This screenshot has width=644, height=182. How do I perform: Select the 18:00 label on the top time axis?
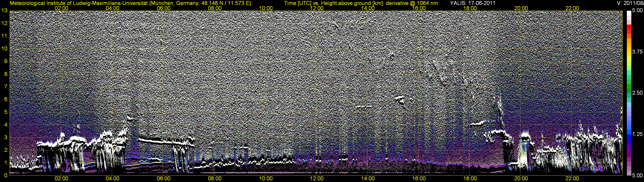coord(470,8)
